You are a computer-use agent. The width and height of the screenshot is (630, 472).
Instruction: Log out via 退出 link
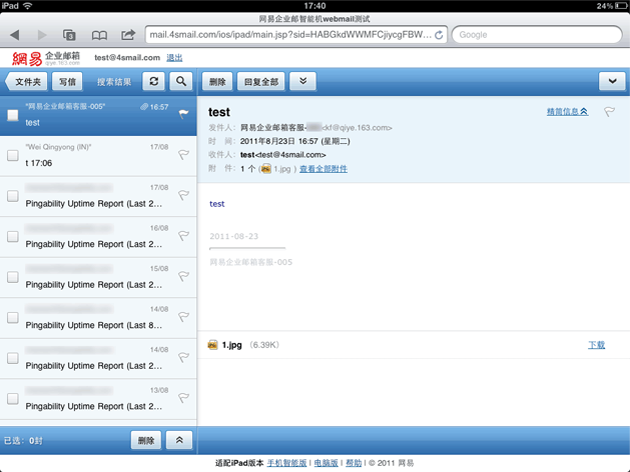(x=174, y=58)
